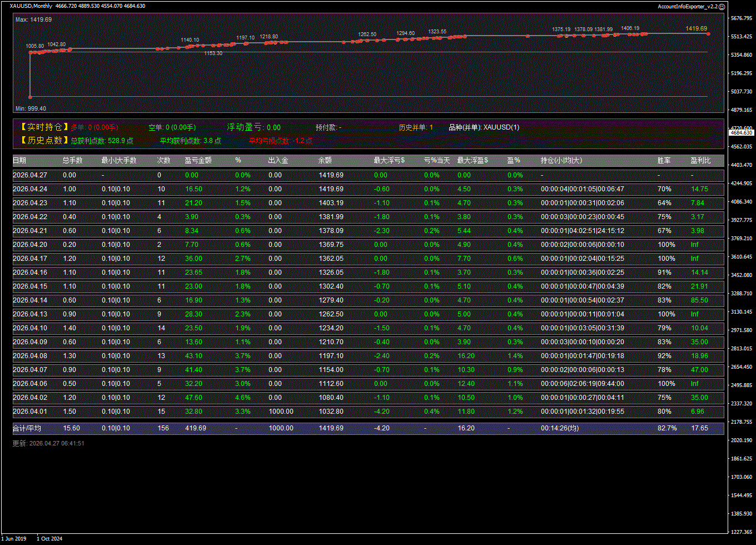Click the smiley face icon beside AccountInfoExporter_v2.2
756x545 pixels.
coord(722,7)
